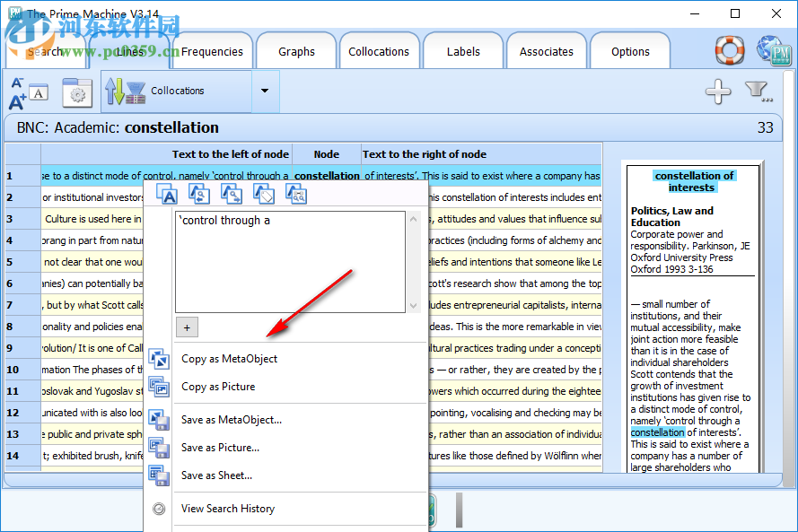This screenshot has width=798, height=532.
Task: Click the 'Culture is used here in' cell
Action: pos(92,219)
